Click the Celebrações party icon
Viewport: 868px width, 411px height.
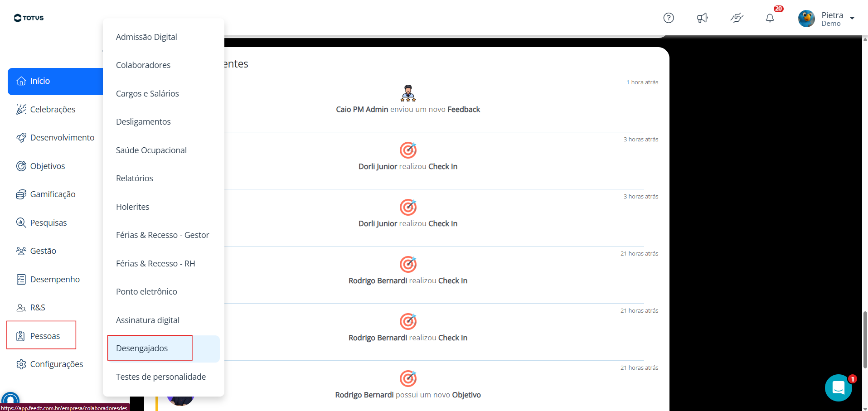pyautogui.click(x=21, y=109)
